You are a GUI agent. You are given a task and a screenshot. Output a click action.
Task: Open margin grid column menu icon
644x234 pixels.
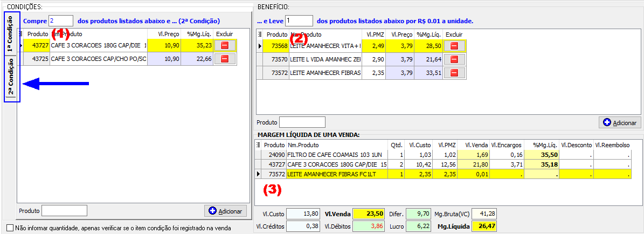tap(258, 144)
